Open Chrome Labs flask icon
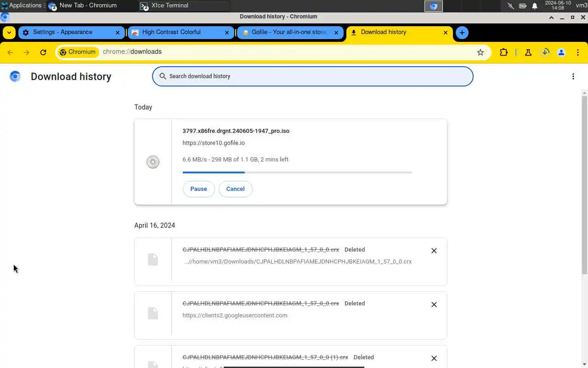 pyautogui.click(x=528, y=52)
